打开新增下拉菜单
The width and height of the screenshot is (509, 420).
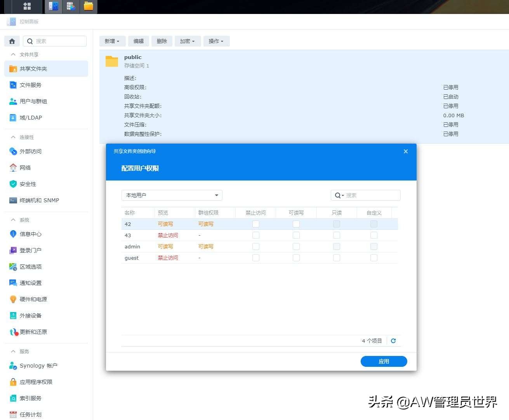click(112, 41)
